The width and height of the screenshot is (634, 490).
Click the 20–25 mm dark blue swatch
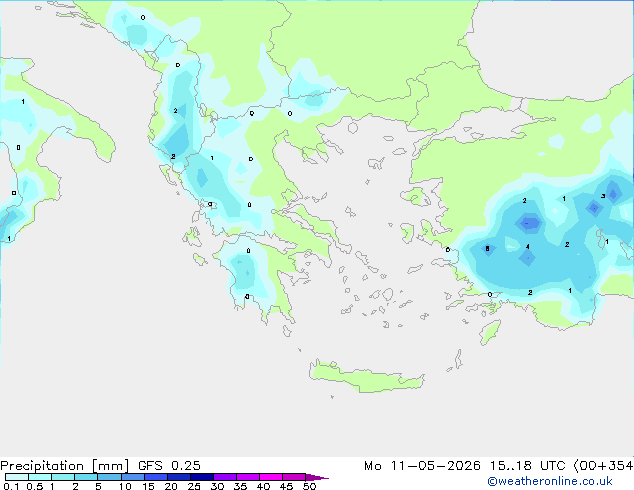(x=179, y=477)
